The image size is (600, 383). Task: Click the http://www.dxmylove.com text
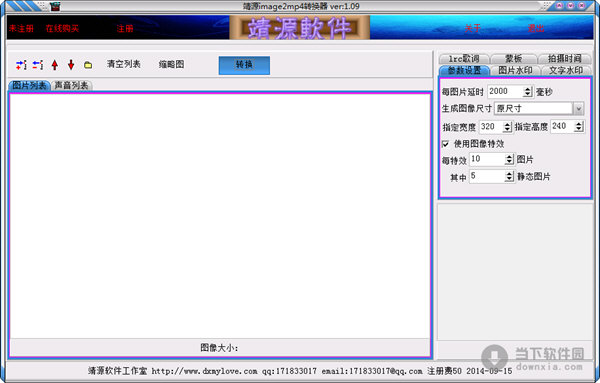click(x=204, y=371)
